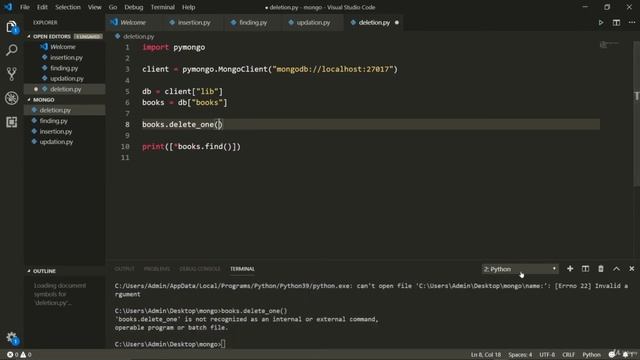Open the Explorer view in activity bar
This screenshot has height=360, width=640.
(11, 27)
